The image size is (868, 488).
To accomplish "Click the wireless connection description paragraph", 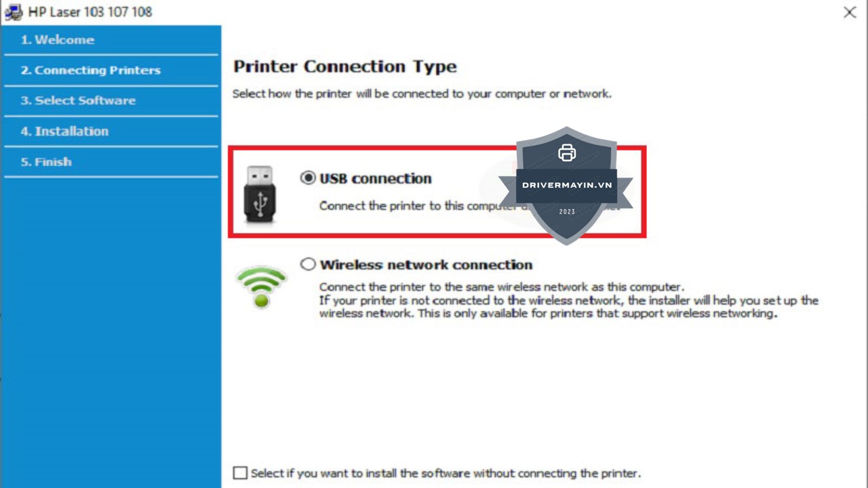I will [569, 300].
